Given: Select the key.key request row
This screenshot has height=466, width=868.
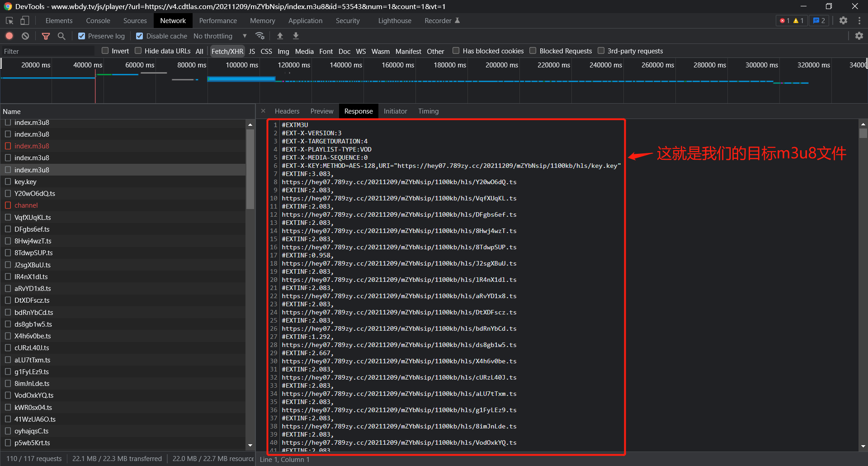Looking at the screenshot, I should click(x=123, y=182).
